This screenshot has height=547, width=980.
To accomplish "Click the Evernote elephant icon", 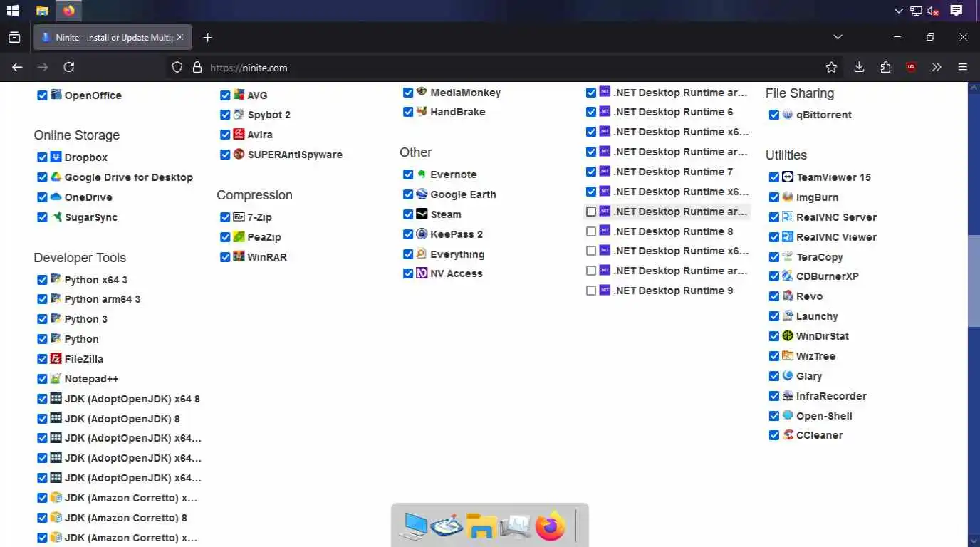I will tap(422, 174).
